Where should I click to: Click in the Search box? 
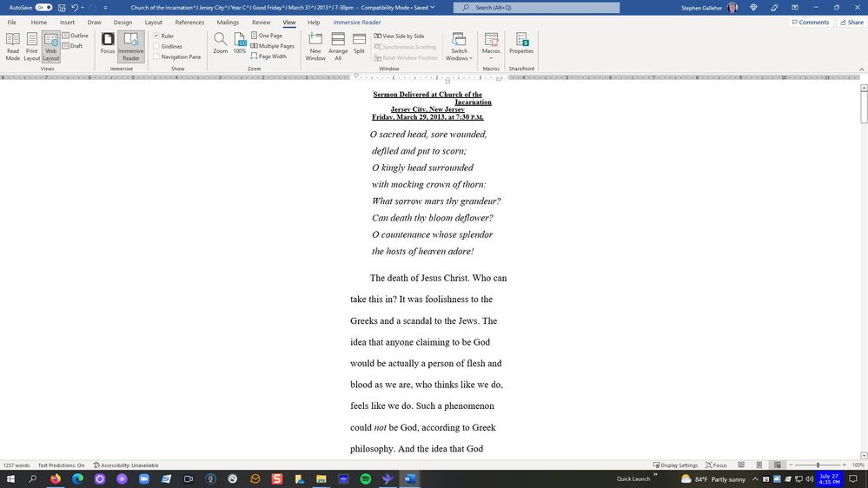pyautogui.click(x=536, y=8)
